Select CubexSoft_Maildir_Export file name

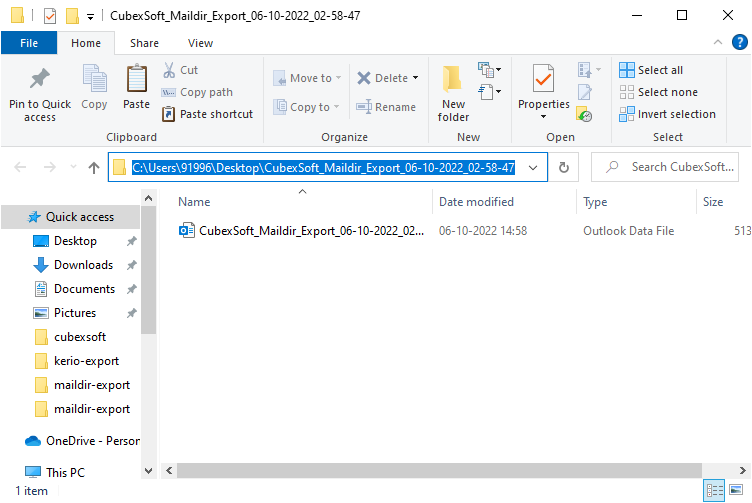pos(311,231)
